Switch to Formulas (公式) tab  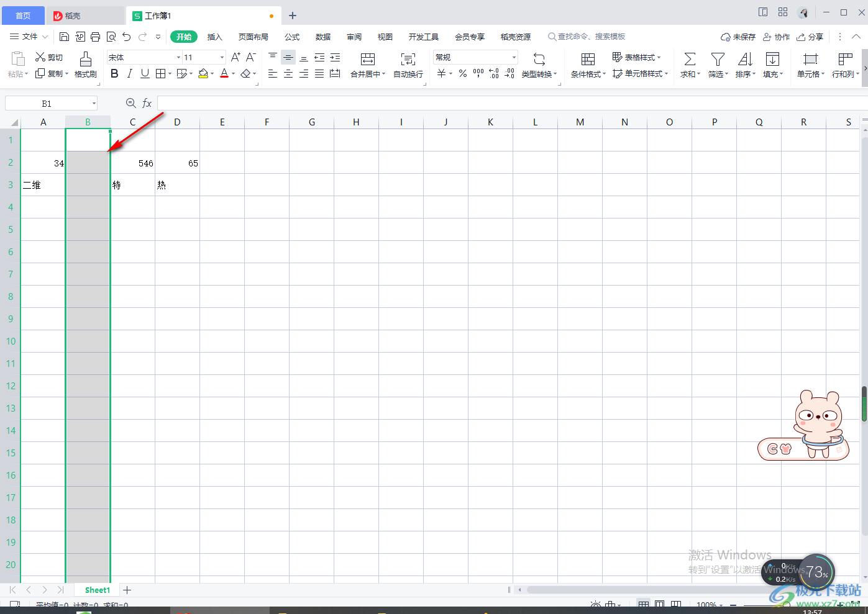(x=292, y=37)
